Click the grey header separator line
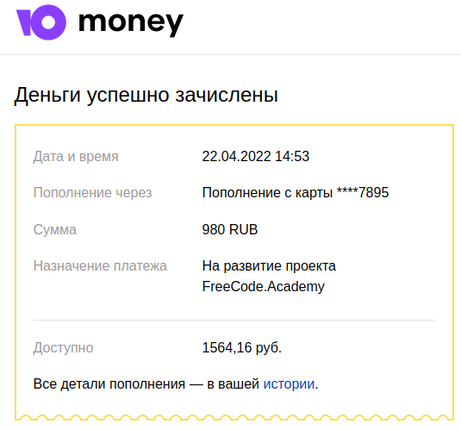The image size is (461, 430). pyautogui.click(x=230, y=54)
